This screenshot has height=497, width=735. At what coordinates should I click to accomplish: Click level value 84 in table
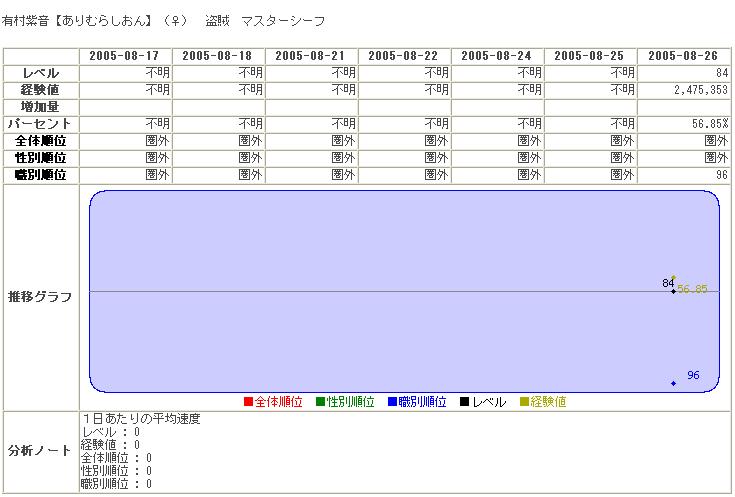click(x=722, y=73)
